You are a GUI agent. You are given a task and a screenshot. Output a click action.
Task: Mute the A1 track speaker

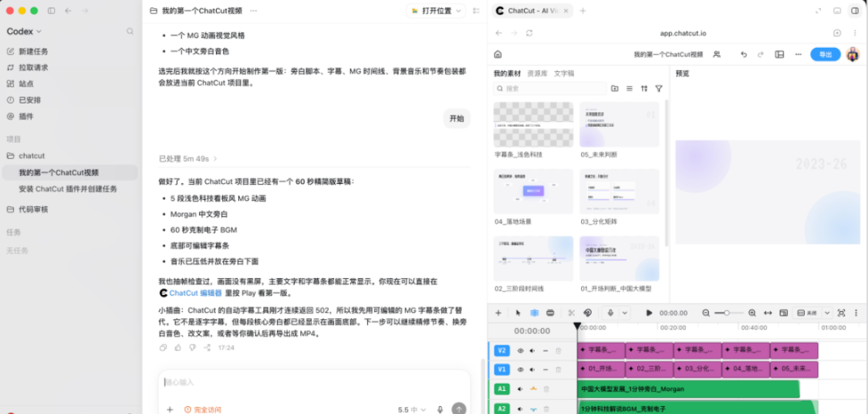pos(520,389)
